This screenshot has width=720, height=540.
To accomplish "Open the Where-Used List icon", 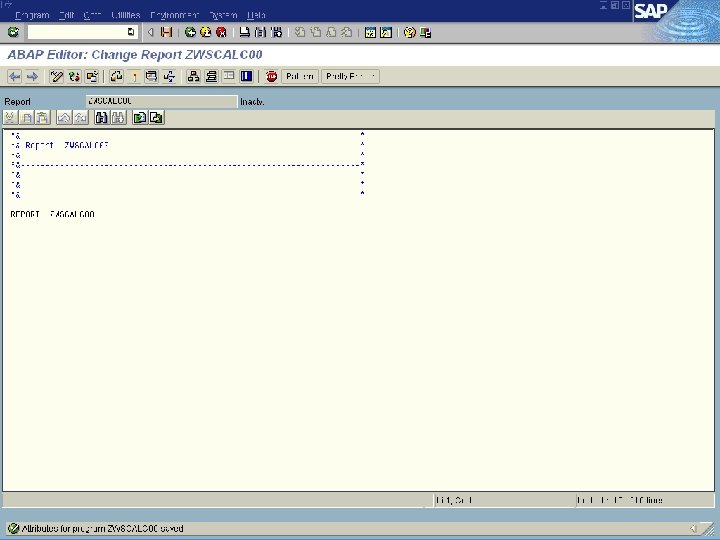I will point(169,76).
